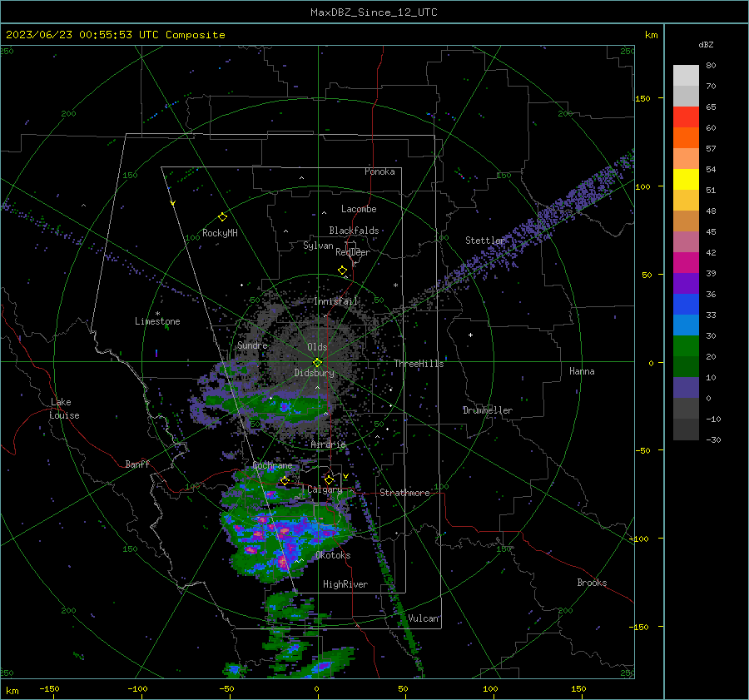Screen dimensions: 749x700
Task: Click the yellow diamond marker below RedDeer
Action: pyautogui.click(x=343, y=271)
